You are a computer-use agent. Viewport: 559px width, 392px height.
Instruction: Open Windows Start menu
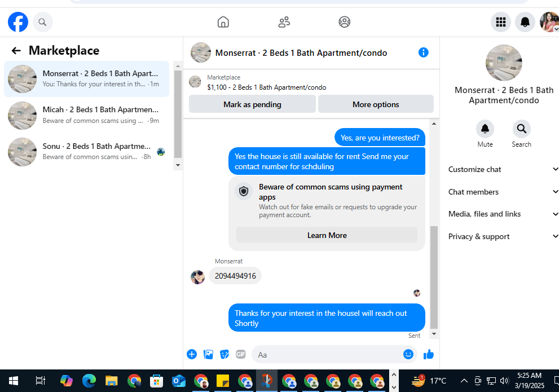(13, 381)
